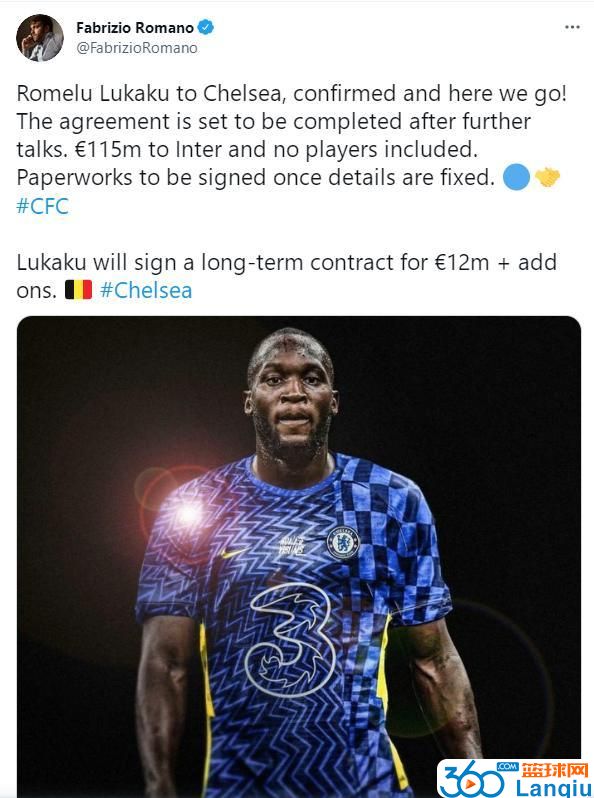Click the blue verified badge
This screenshot has width=594, height=798.
click(x=205, y=27)
